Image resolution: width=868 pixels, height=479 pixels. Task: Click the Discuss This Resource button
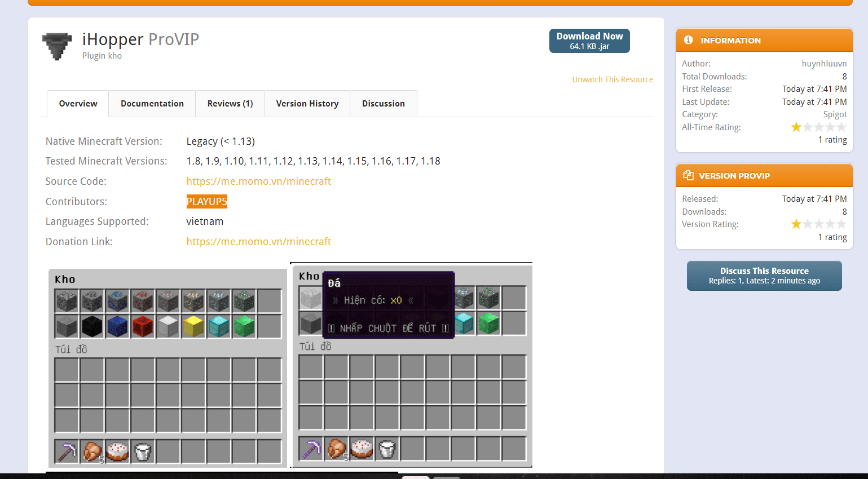[x=764, y=276]
